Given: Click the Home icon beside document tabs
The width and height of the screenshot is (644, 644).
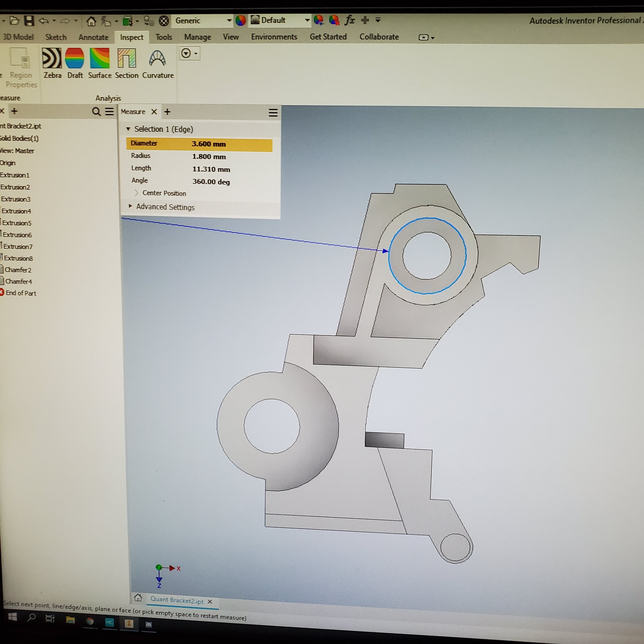Looking at the screenshot, I should [138, 597].
